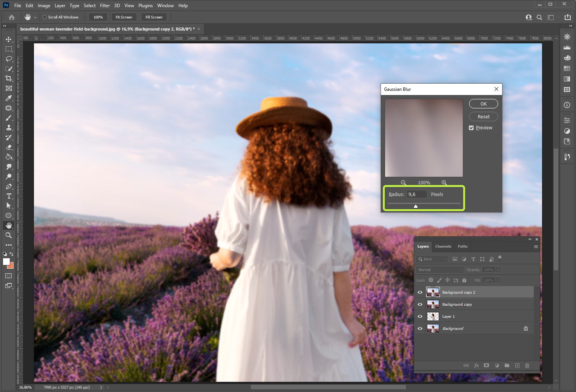Select the Ellipse shape tool
576x392 pixels.
(9, 216)
